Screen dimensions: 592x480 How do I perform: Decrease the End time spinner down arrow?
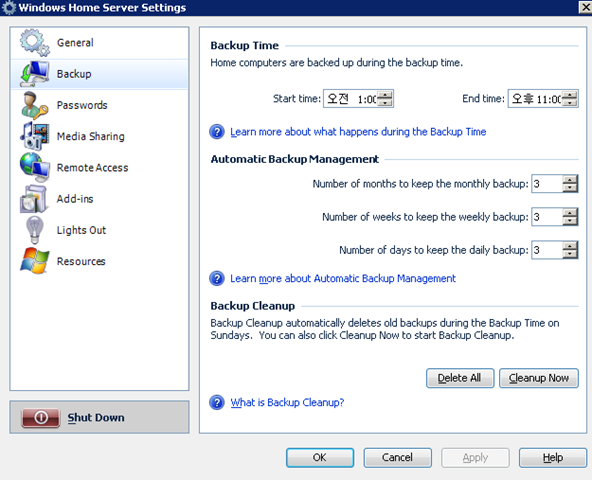[x=569, y=102]
